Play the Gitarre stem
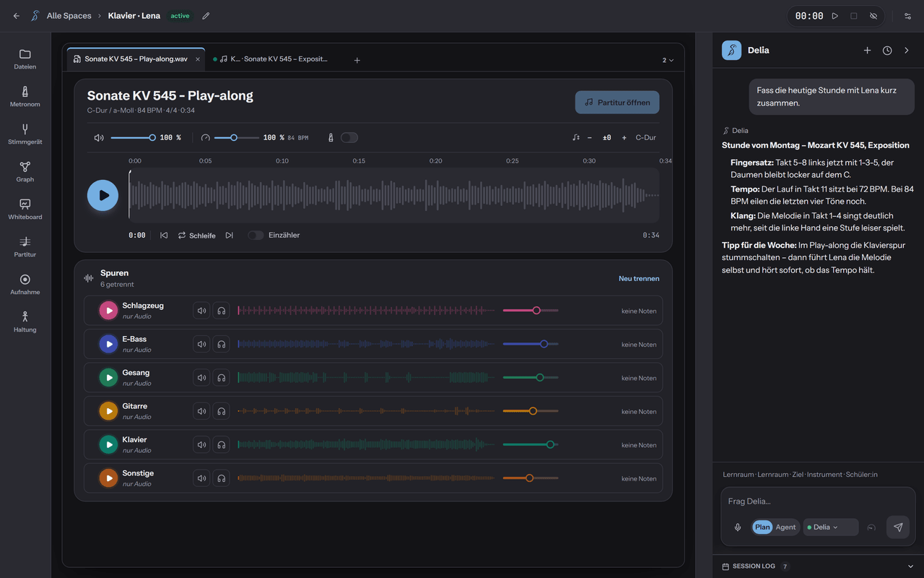This screenshot has height=578, width=924. coord(108,411)
